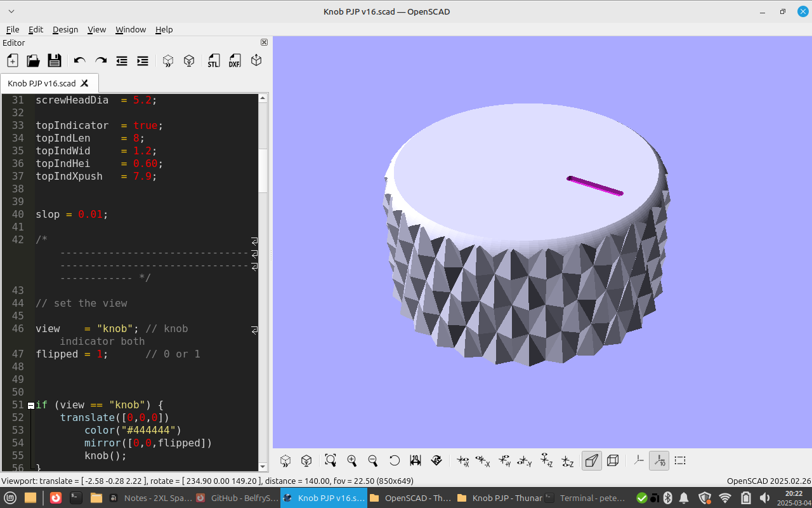This screenshot has height=508, width=812.
Task: Switch to Orthogonal projection
Action: [613, 460]
